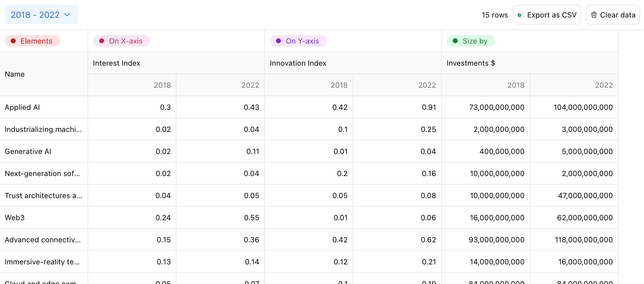The width and height of the screenshot is (644, 284).
Task: Click the pink dot in On X-axis tag
Action: 102,41
